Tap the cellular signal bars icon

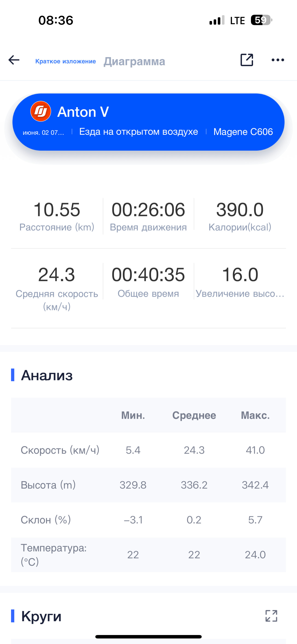click(217, 20)
